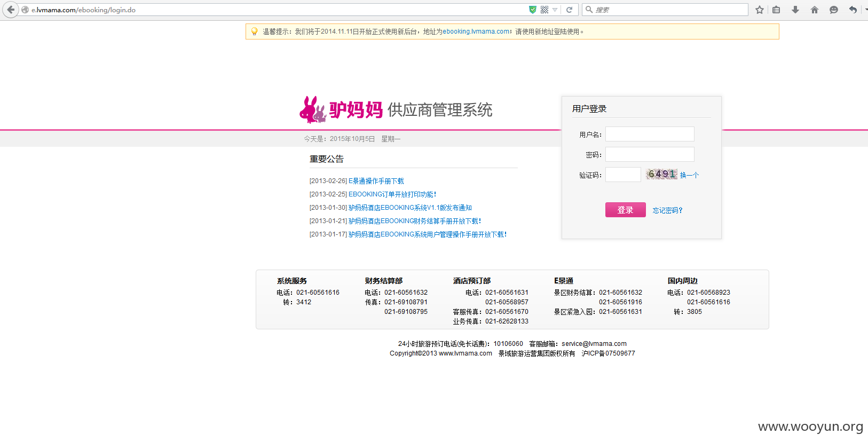Click the captcha image 6491
This screenshot has height=442, width=868.
click(x=661, y=174)
